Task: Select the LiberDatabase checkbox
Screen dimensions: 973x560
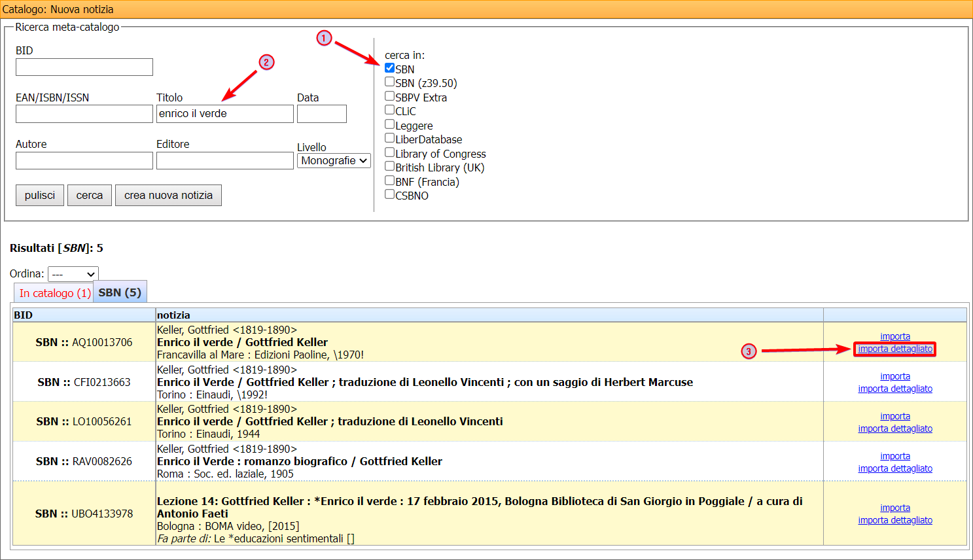Action: tap(389, 138)
